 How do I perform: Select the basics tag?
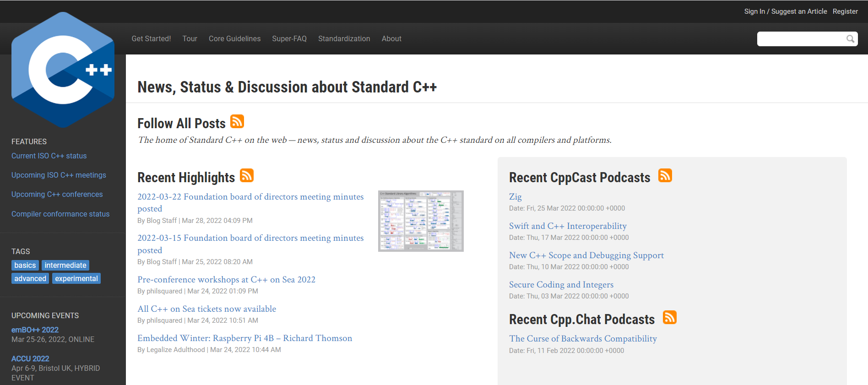point(25,266)
